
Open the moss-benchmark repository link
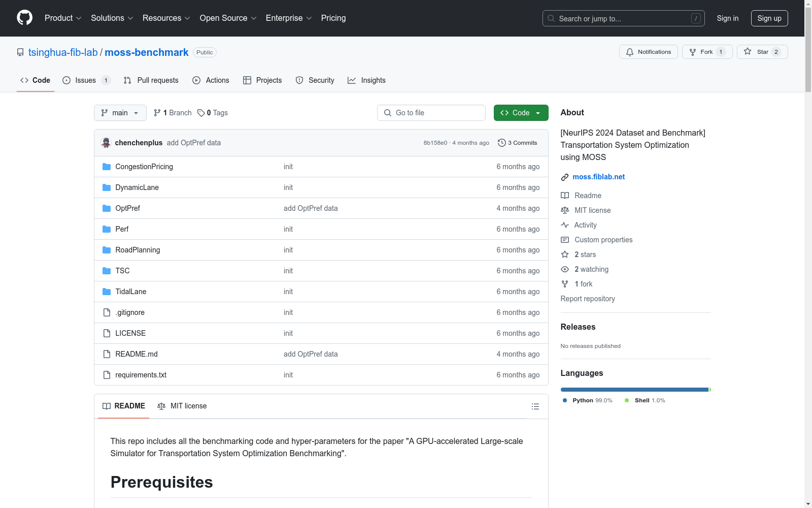click(x=147, y=52)
